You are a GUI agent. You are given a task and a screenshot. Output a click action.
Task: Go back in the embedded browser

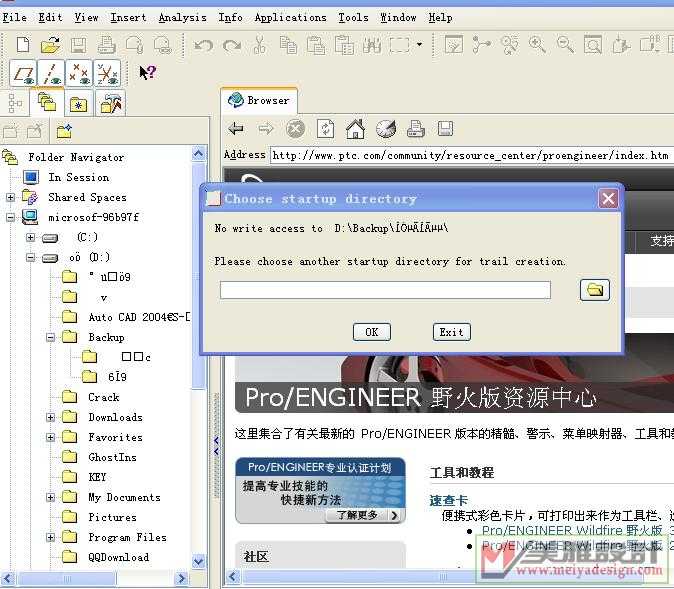[x=236, y=128]
